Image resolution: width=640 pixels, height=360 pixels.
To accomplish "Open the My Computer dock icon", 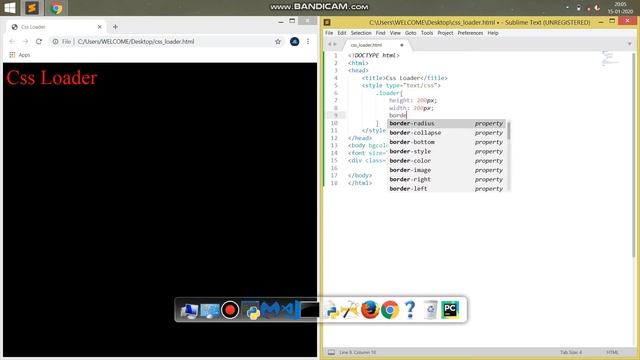I will coord(189,310).
